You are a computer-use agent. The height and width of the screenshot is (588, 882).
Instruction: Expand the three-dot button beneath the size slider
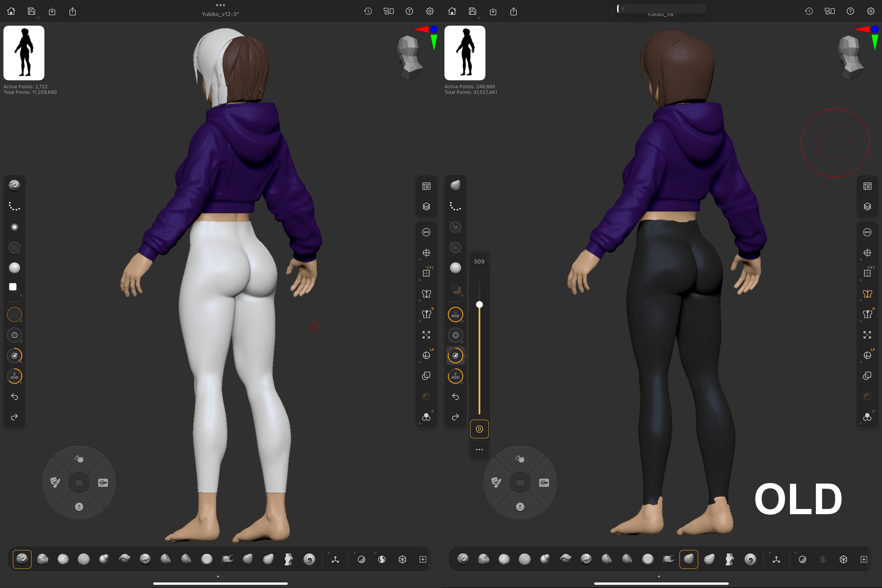[x=479, y=449]
